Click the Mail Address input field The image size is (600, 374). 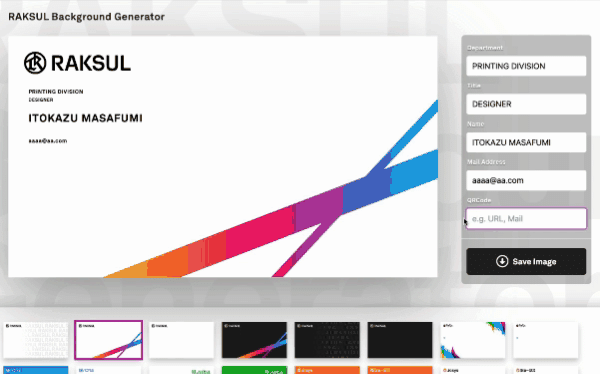[x=526, y=180]
